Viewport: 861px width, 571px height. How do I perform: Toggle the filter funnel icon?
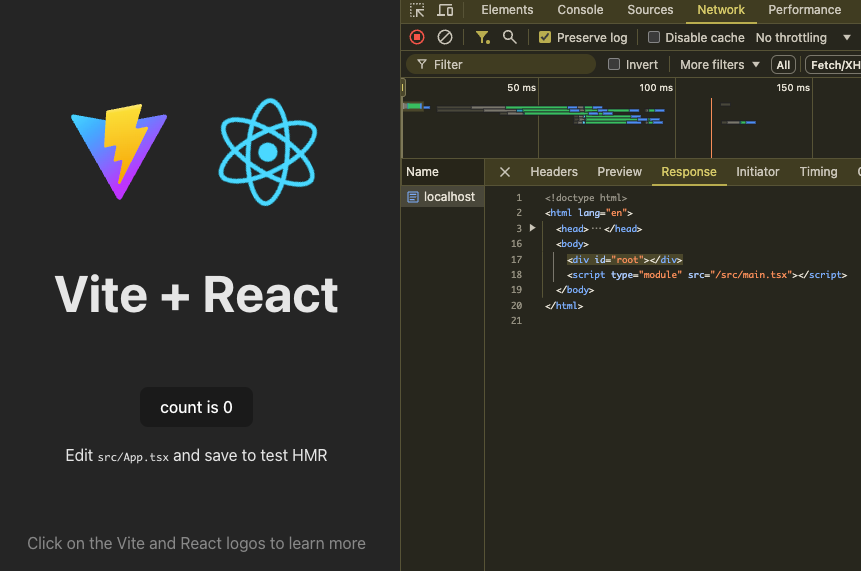click(x=482, y=37)
